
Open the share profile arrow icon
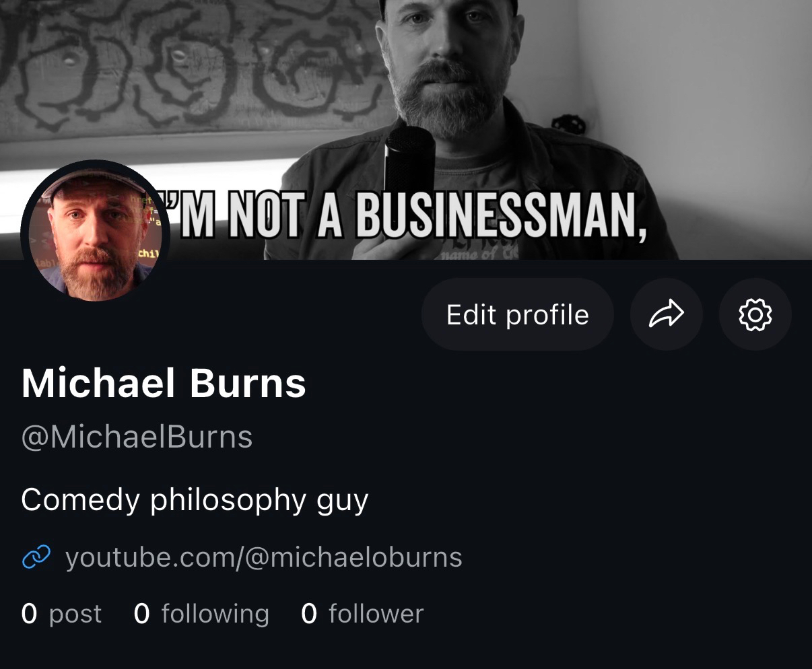(667, 314)
